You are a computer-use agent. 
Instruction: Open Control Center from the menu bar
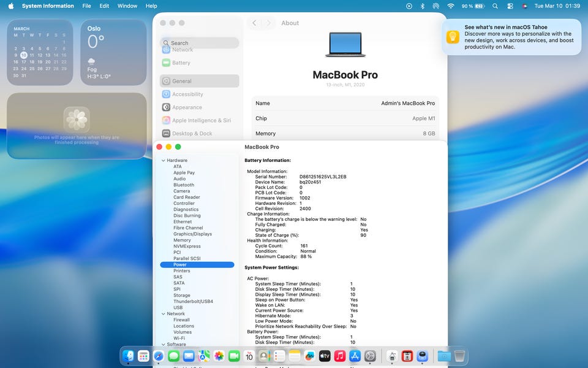click(x=510, y=6)
